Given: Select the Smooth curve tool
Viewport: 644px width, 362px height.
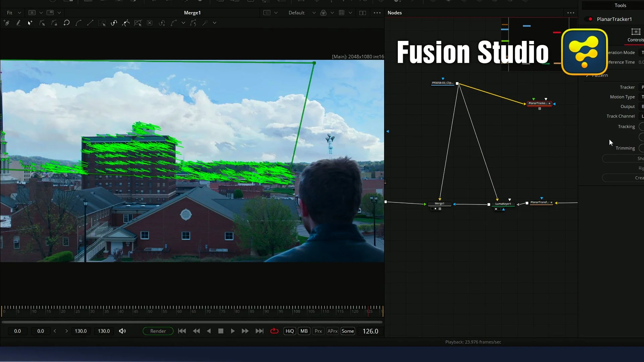Looking at the screenshot, I should point(78,23).
